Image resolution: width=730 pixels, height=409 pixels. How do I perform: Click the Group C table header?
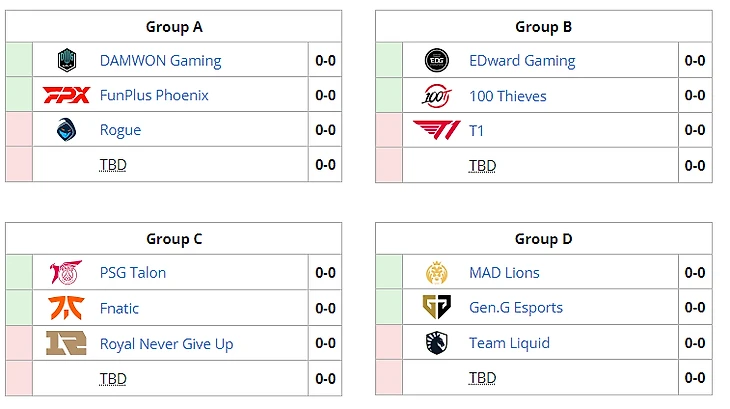click(x=174, y=239)
